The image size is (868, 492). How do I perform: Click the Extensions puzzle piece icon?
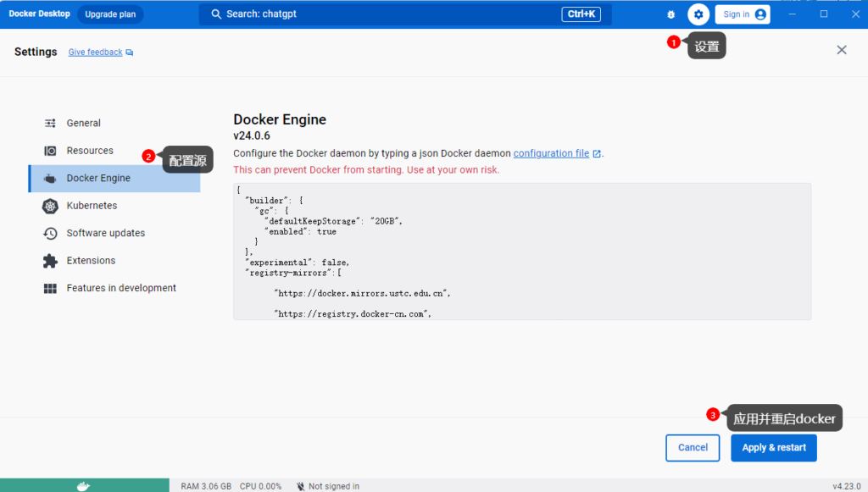point(50,261)
